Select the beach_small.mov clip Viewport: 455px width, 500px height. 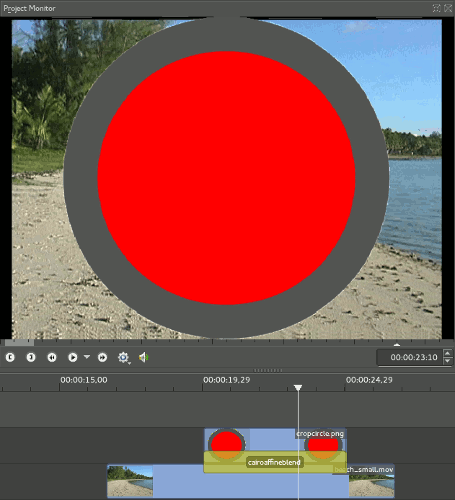pos(364,470)
